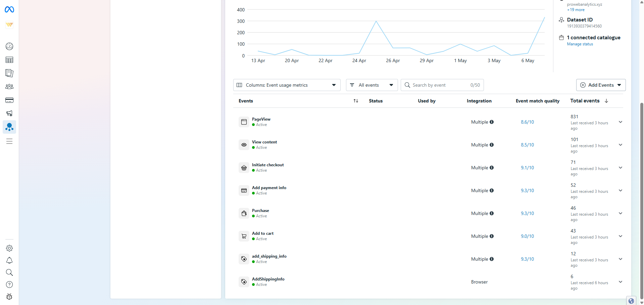Image resolution: width=644 pixels, height=305 pixels.
Task: Click the Search by event field
Action: click(x=440, y=85)
